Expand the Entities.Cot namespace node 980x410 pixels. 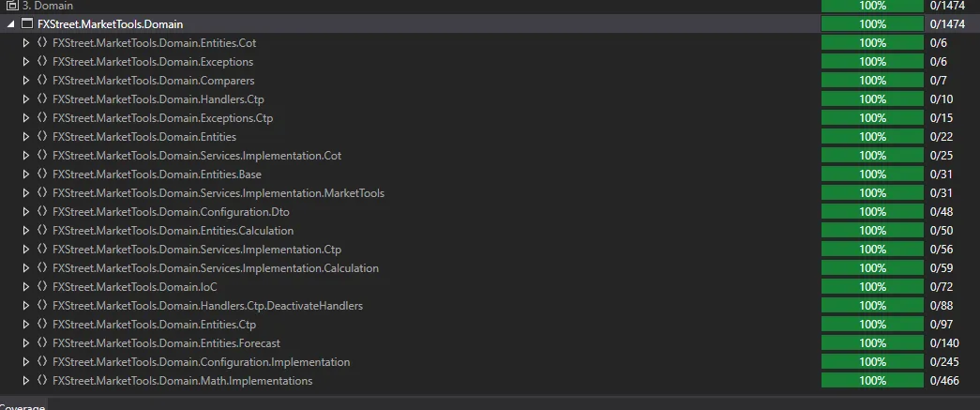click(25, 43)
